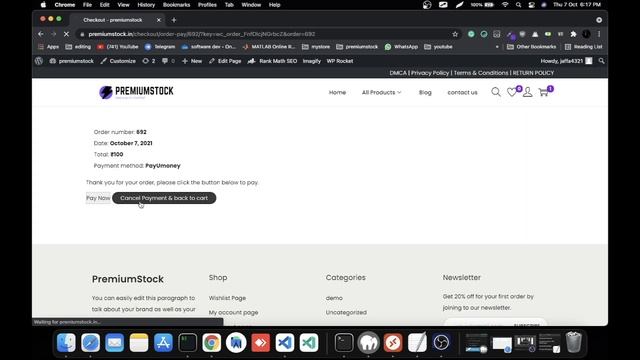Open the site search magnifier icon

coord(496,92)
